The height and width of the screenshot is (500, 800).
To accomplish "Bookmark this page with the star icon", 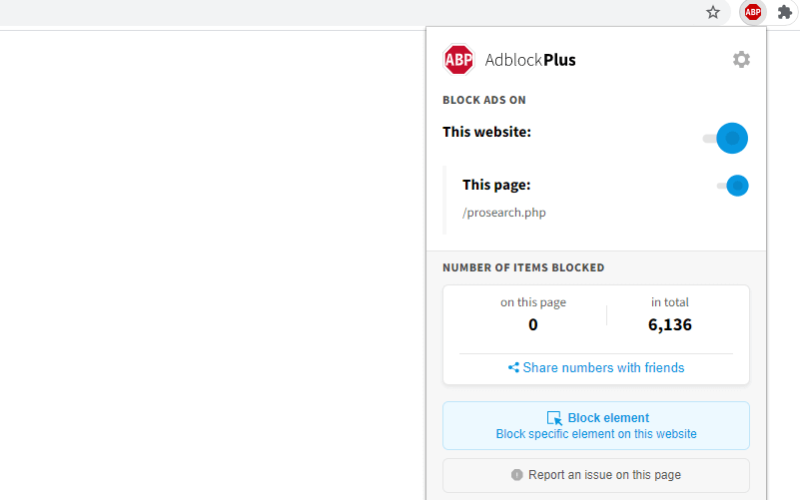I will pos(713,12).
